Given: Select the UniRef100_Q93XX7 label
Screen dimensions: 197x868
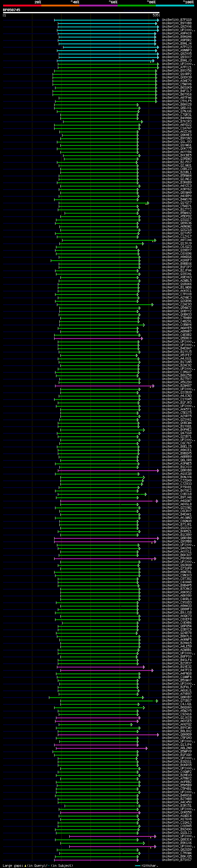Looking at the screenshot, I should (177, 57).
